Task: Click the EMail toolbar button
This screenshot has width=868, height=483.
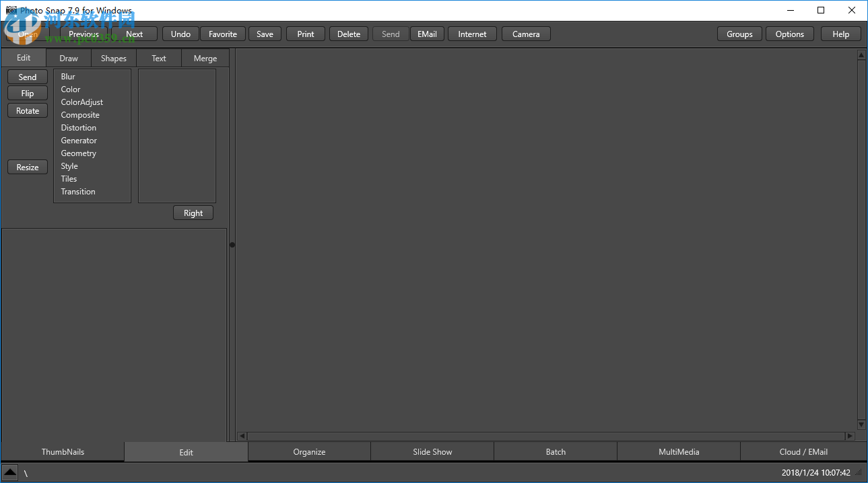Action: coord(427,34)
